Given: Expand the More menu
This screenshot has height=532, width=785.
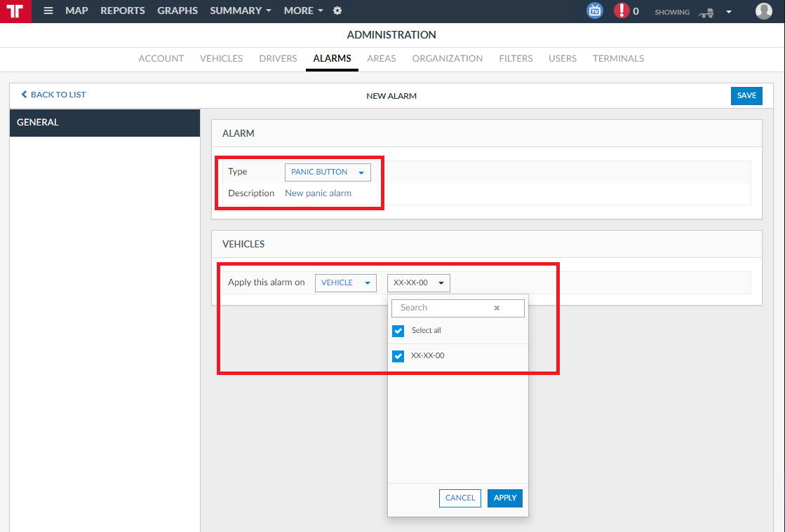Looking at the screenshot, I should coord(303,11).
